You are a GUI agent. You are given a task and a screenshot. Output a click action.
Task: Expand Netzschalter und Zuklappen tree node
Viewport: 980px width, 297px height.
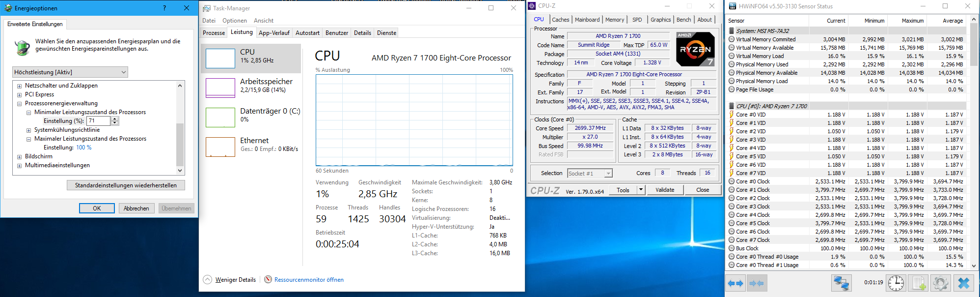pos(20,86)
